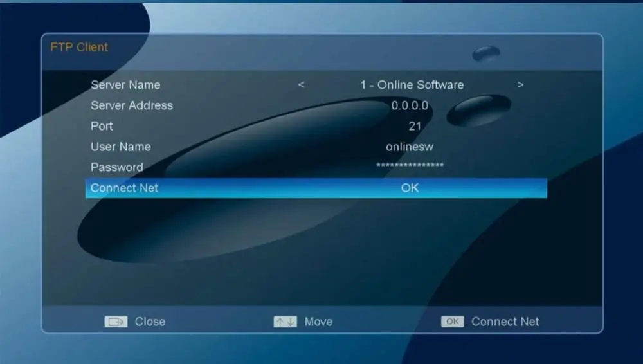The width and height of the screenshot is (643, 364).
Task: Edit the onlinesw user name field
Action: click(x=410, y=147)
